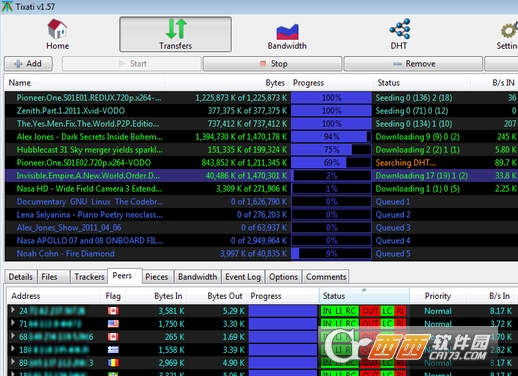Sort transfers by Status column header

point(422,83)
